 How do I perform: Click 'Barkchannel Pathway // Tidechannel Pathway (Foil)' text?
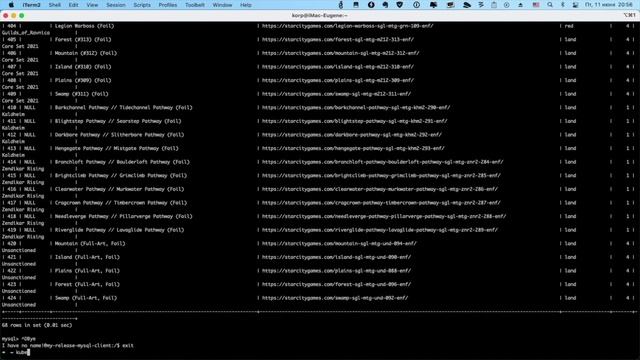point(123,107)
